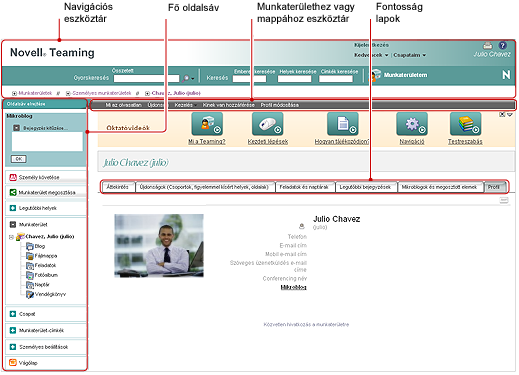This screenshot has height=375, width=519.
Task: Collapse tutorial videos panel with the arrow
Action: [509, 115]
